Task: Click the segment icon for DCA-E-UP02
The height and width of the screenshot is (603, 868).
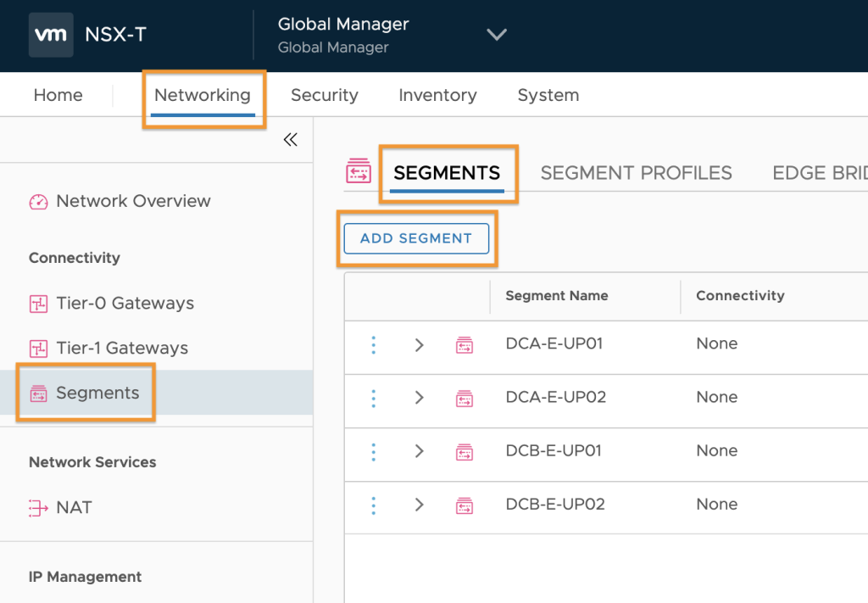Action: 465,398
